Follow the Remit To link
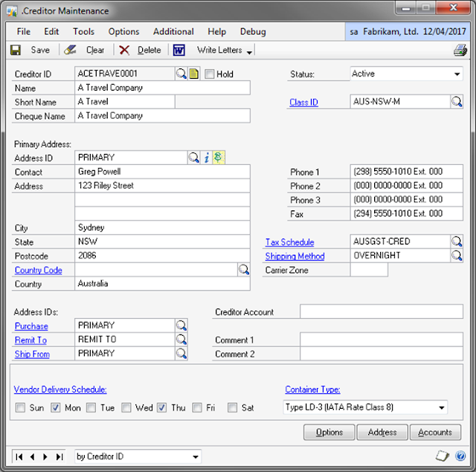Screen dimensions: 476x472 [x=30, y=340]
